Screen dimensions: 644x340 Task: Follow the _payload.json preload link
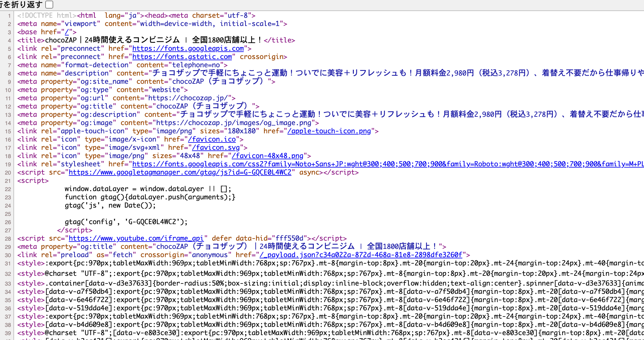361,255
